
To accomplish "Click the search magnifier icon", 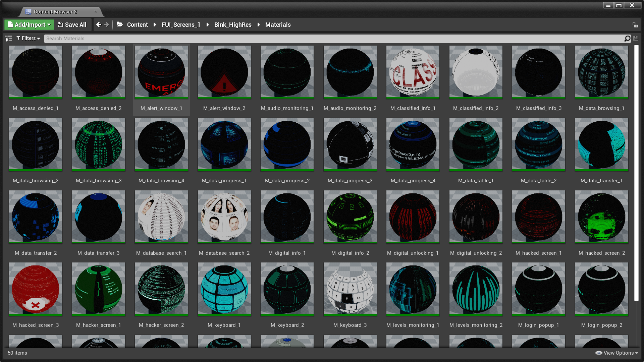I will pyautogui.click(x=627, y=39).
